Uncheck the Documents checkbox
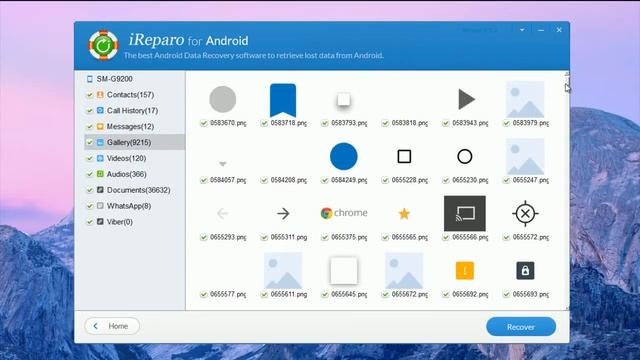Viewport: 640px width, 360px height. click(x=89, y=190)
